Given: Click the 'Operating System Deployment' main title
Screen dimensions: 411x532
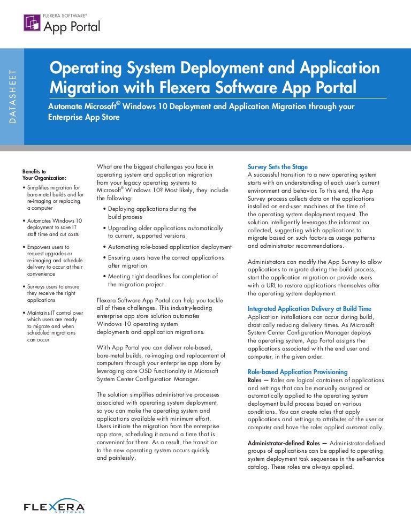Looking at the screenshot, I should click(214, 77).
